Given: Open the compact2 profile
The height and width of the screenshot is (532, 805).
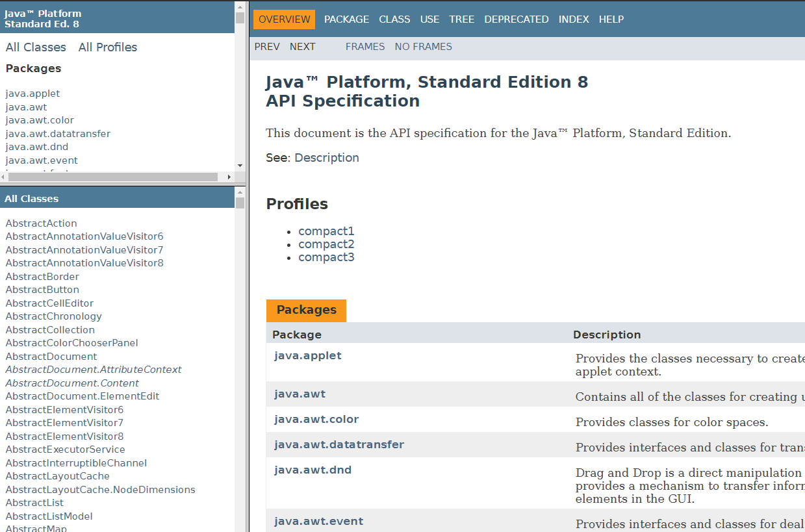Looking at the screenshot, I should [x=326, y=244].
